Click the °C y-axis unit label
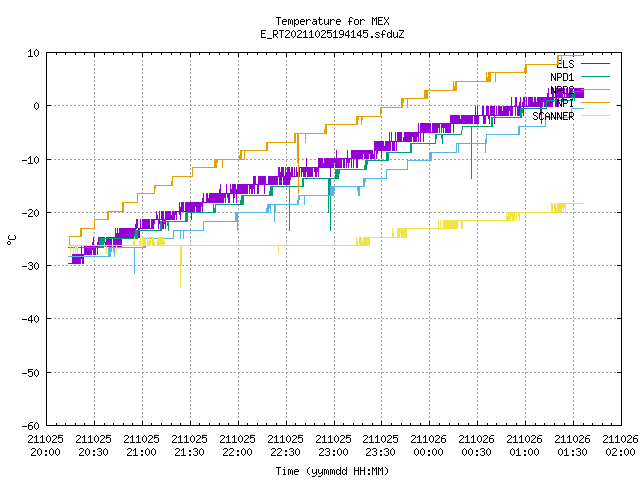This screenshot has width=640, height=480. pos(11,240)
